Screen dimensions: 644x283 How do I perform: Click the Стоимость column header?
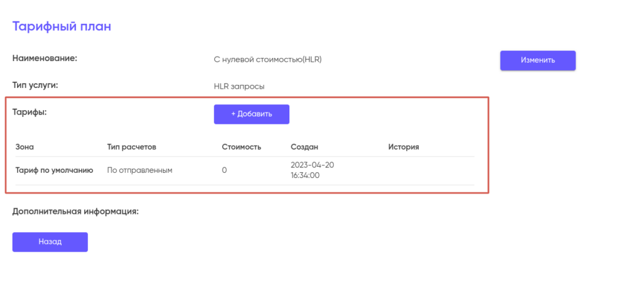pos(241,147)
